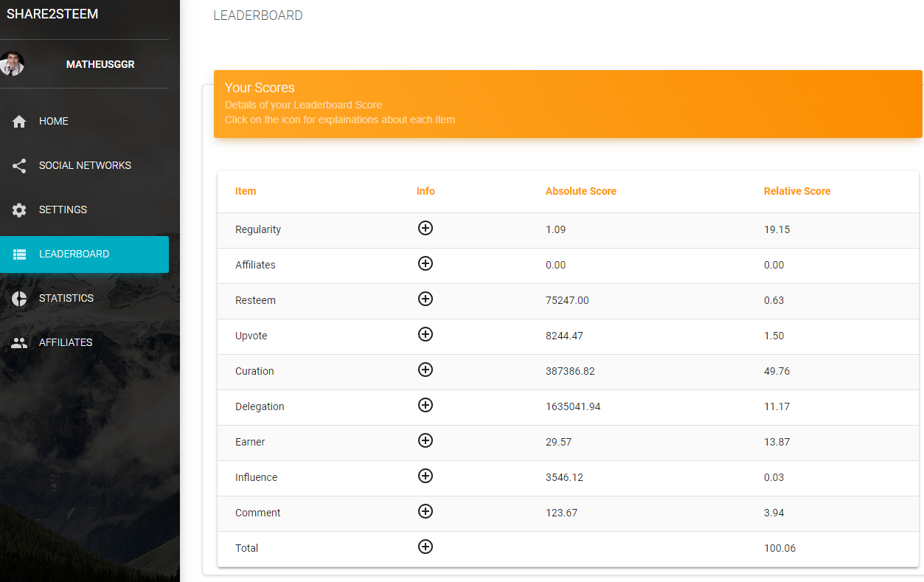
Task: Click the user avatar picture
Action: pyautogui.click(x=12, y=64)
